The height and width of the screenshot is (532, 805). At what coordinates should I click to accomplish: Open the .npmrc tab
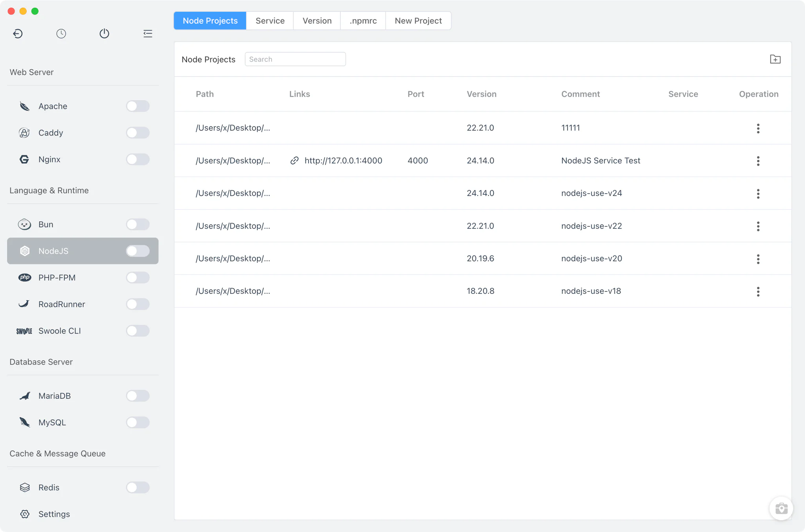coord(363,21)
